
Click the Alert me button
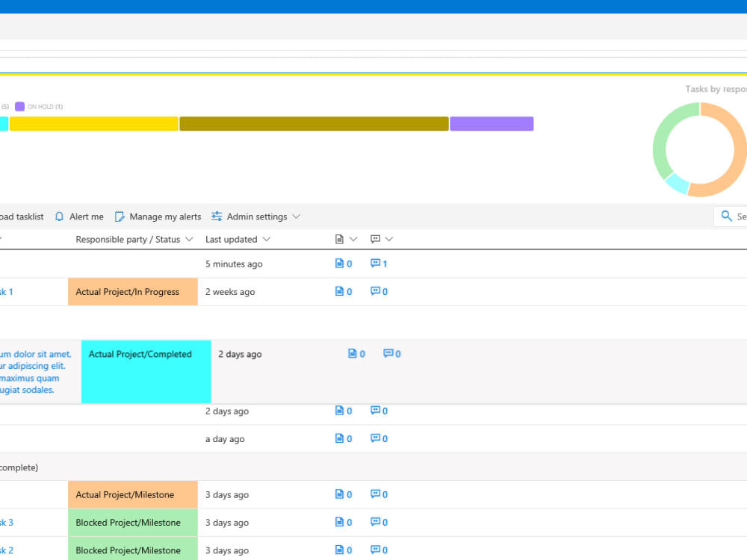tap(79, 217)
